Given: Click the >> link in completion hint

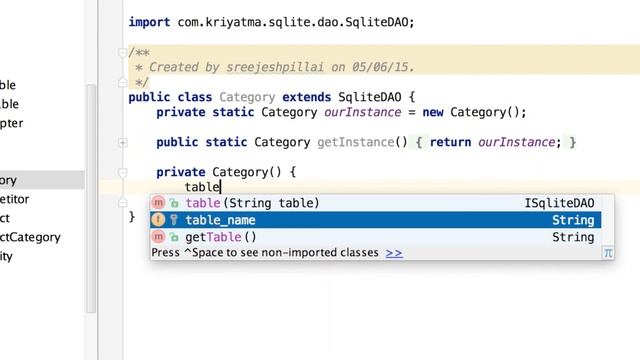Looking at the screenshot, I should [394, 253].
